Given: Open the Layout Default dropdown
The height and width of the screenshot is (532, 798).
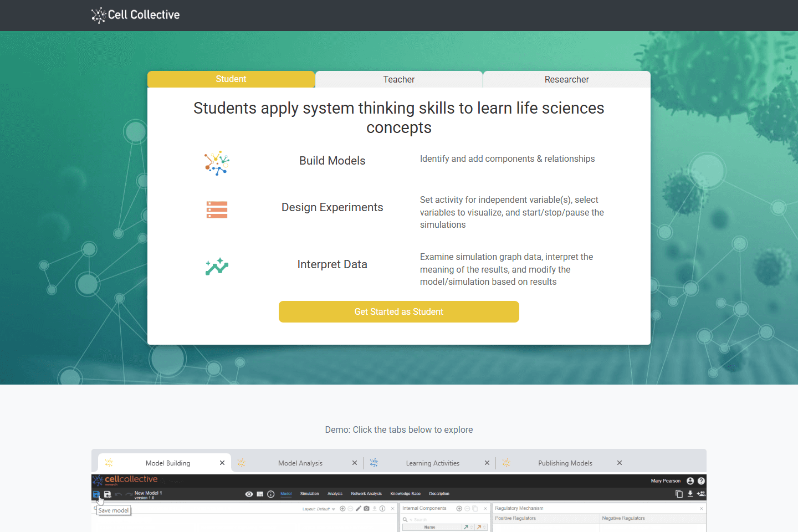Looking at the screenshot, I should click(x=319, y=509).
